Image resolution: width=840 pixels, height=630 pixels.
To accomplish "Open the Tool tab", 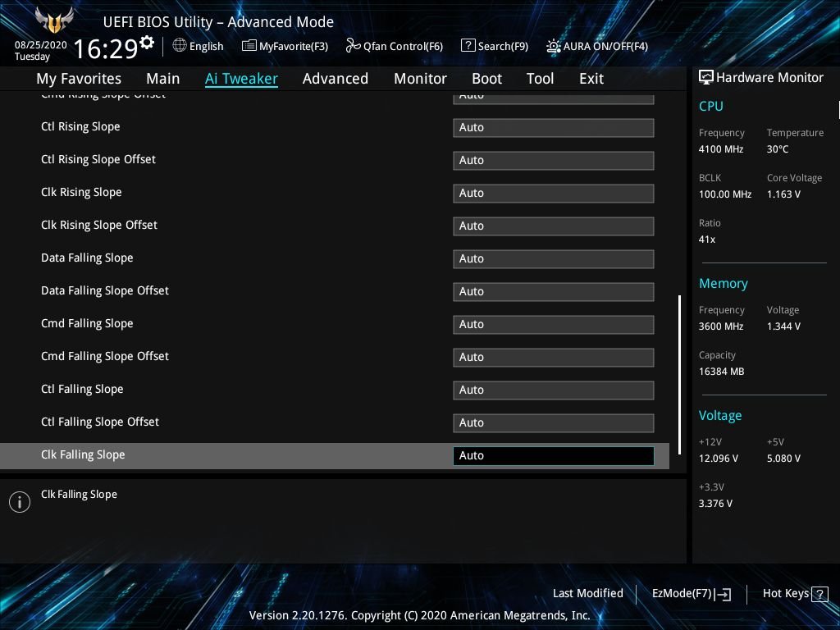I will coord(540,79).
